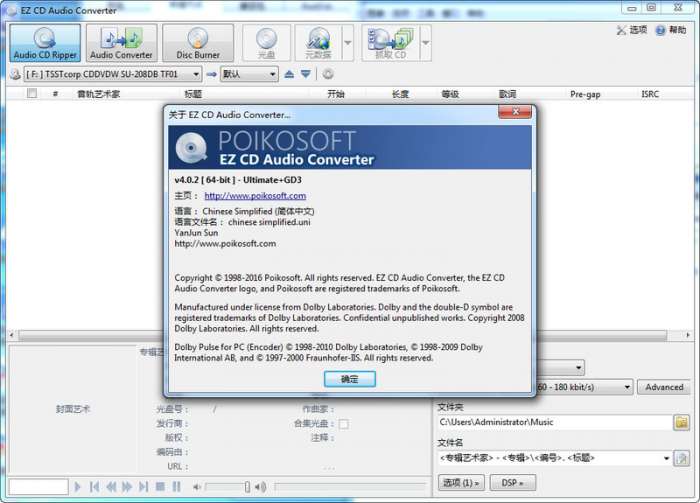The image size is (700, 503).
Task: Close the About dialog with red X
Action: (x=515, y=112)
